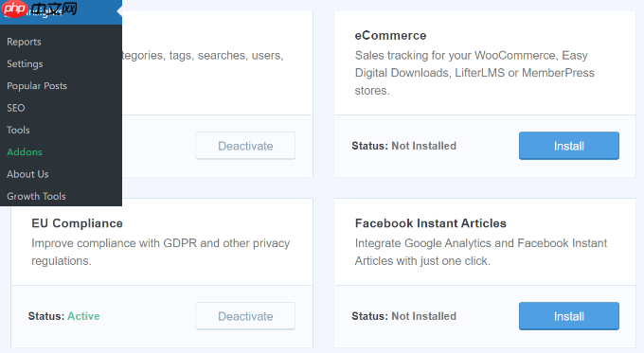
Task: Install the eCommerce addon
Action: coord(569,146)
